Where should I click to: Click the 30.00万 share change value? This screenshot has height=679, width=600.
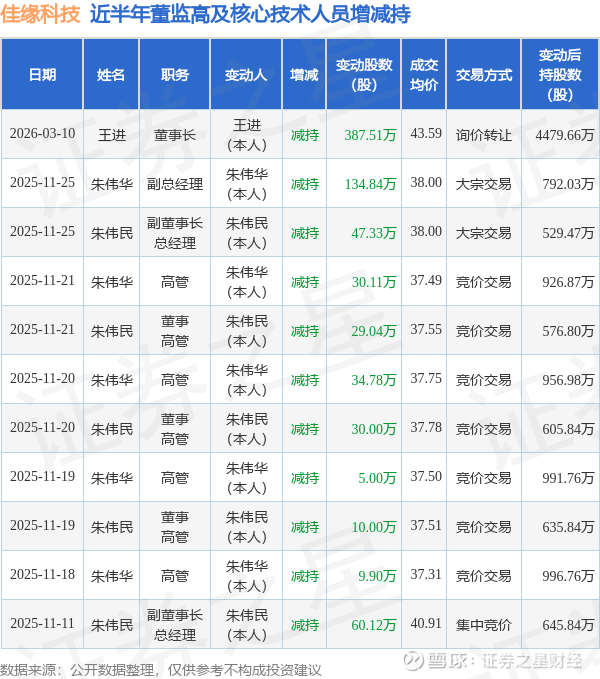[374, 429]
